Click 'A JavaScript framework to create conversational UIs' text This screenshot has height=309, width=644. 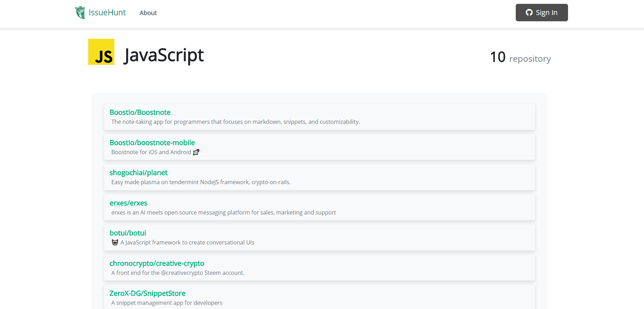187,242
